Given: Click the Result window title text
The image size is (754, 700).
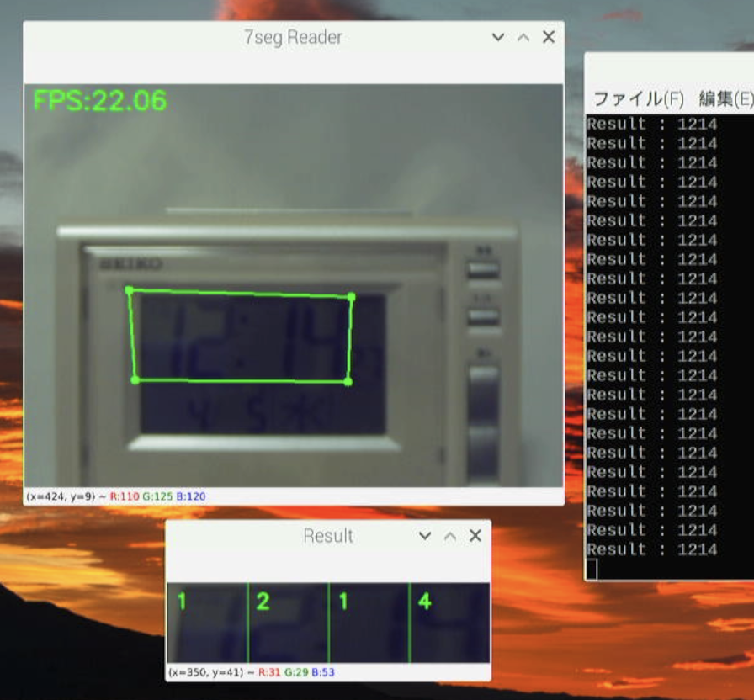Looking at the screenshot, I should (328, 536).
